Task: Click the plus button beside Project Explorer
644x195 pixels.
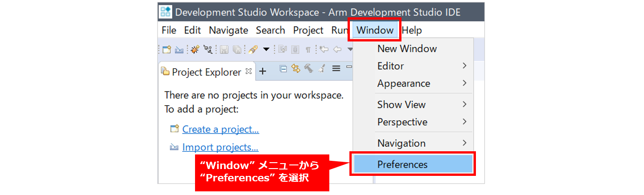Action: tap(263, 71)
